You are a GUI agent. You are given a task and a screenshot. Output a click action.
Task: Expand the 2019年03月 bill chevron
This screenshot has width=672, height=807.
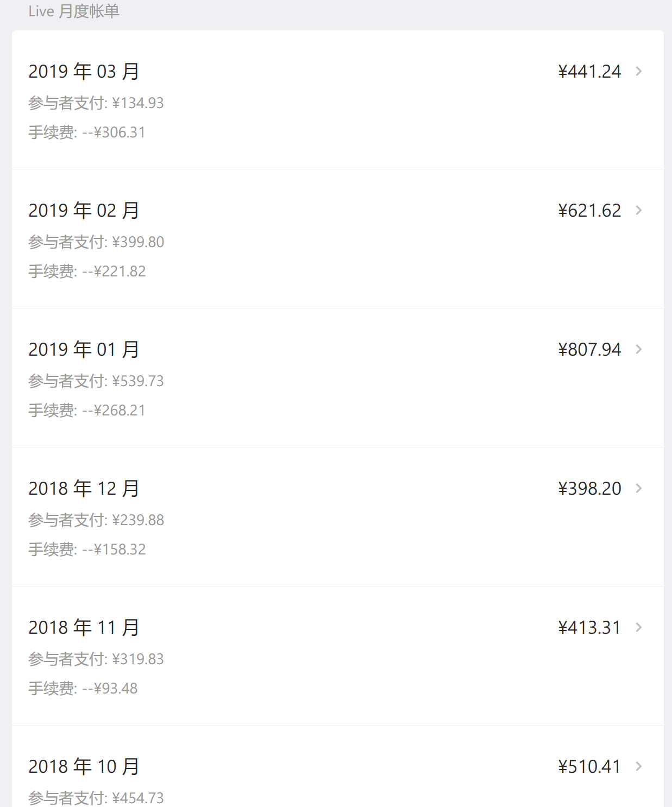click(x=639, y=71)
